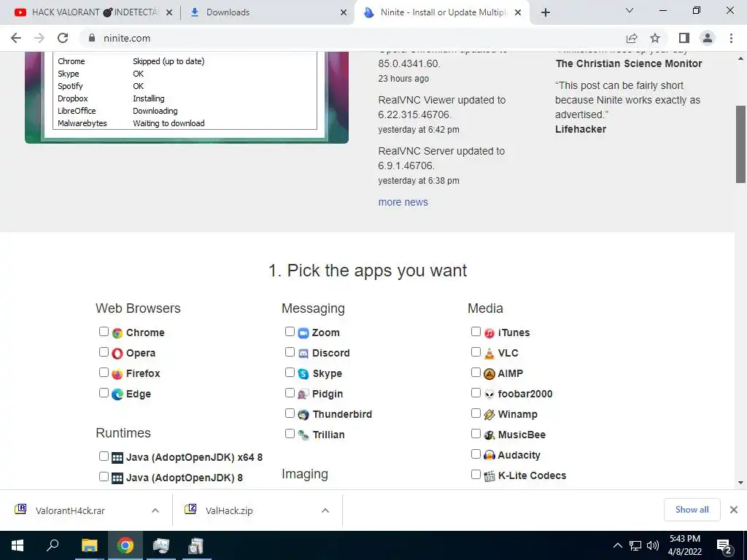
Task: Select the iTunes checkbox
Action: [x=476, y=332]
